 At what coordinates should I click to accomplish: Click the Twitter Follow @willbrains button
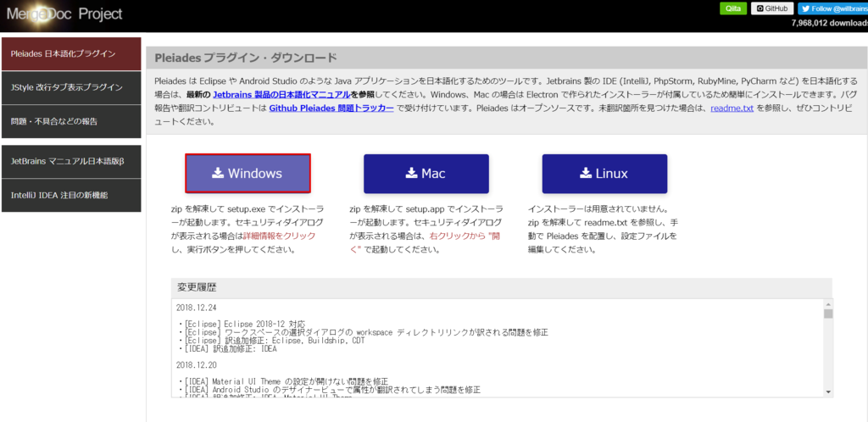pos(832,8)
